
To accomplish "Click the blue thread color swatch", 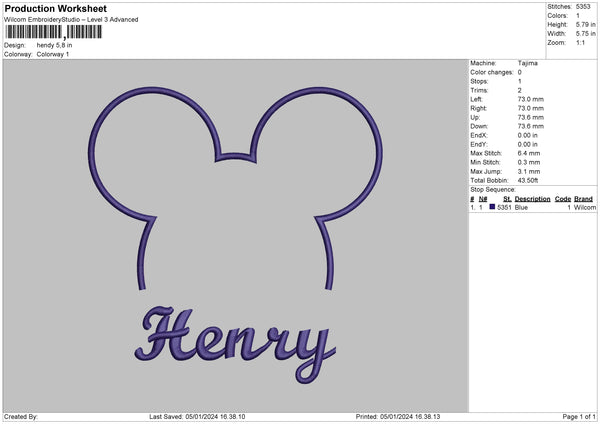I will click(x=492, y=207).
